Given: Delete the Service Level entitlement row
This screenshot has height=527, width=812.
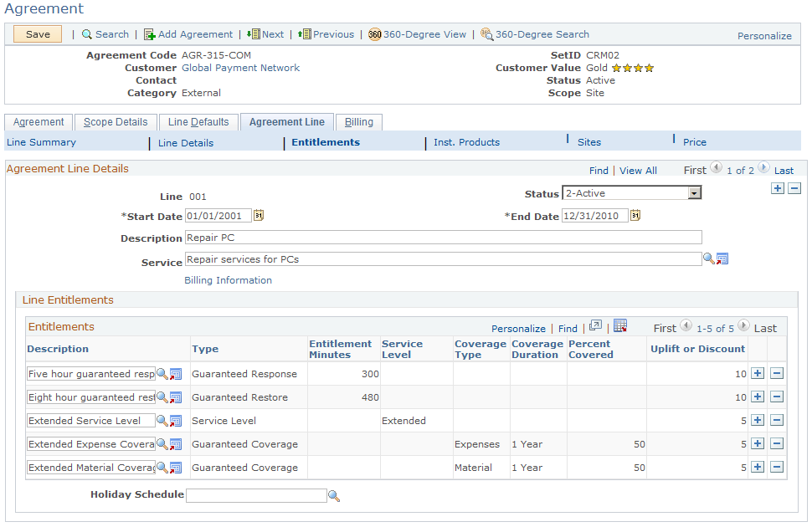Looking at the screenshot, I should 777,420.
